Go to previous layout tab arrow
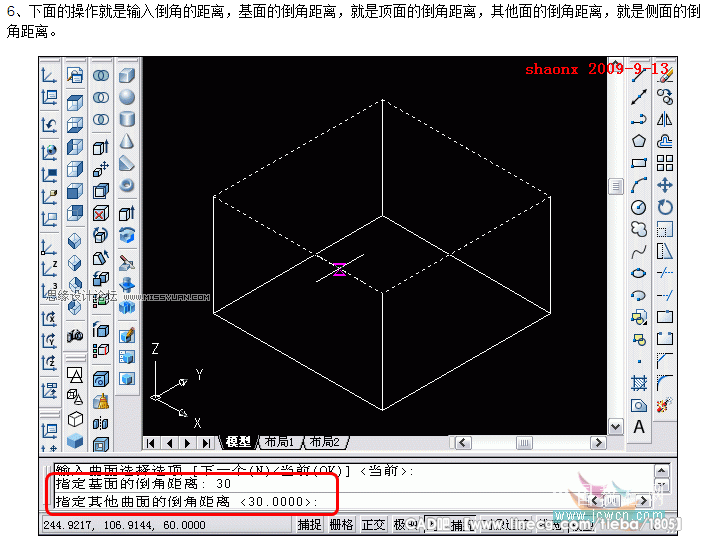711x541 pixels. click(170, 443)
